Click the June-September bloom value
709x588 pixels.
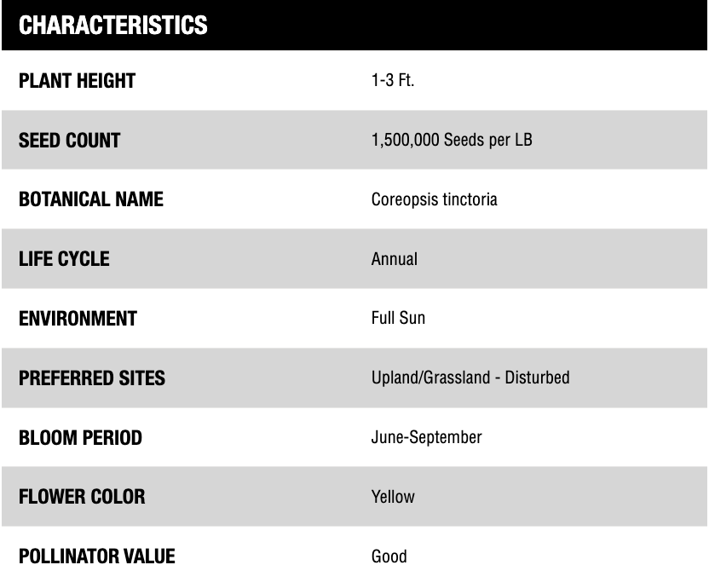427,438
